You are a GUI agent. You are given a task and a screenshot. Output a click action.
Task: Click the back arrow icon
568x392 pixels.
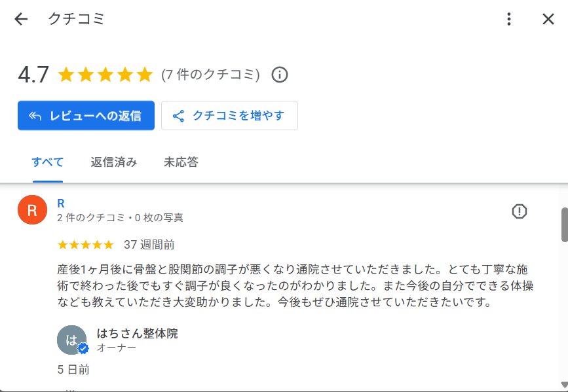tap(21, 19)
